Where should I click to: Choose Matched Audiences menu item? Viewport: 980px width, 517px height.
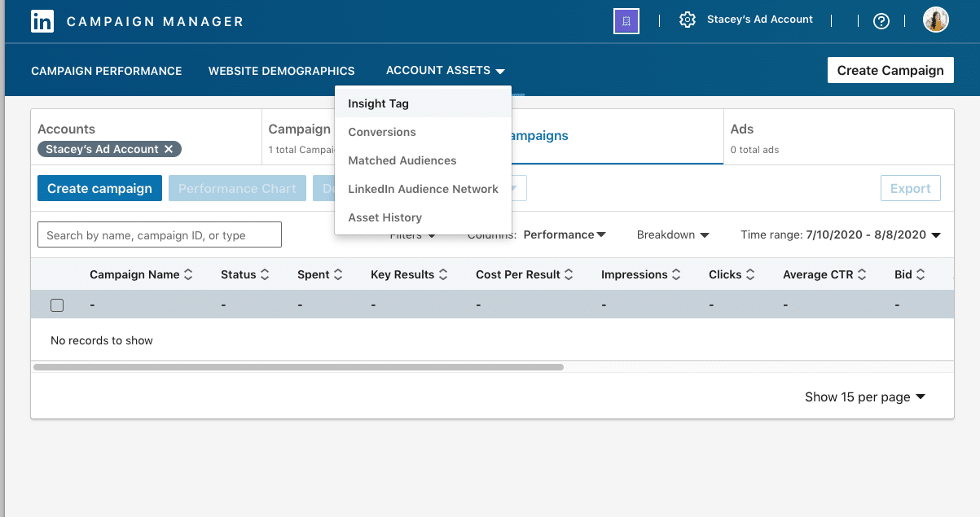[x=402, y=160]
